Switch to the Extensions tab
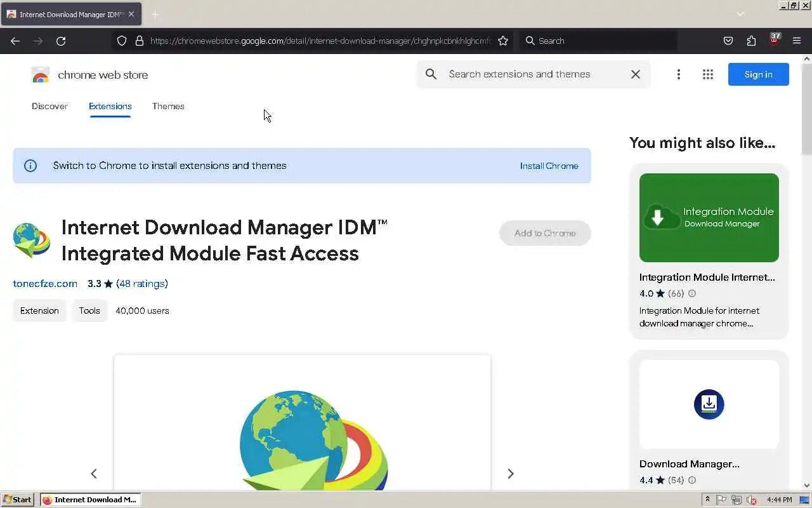Image resolution: width=812 pixels, height=508 pixels. click(110, 106)
